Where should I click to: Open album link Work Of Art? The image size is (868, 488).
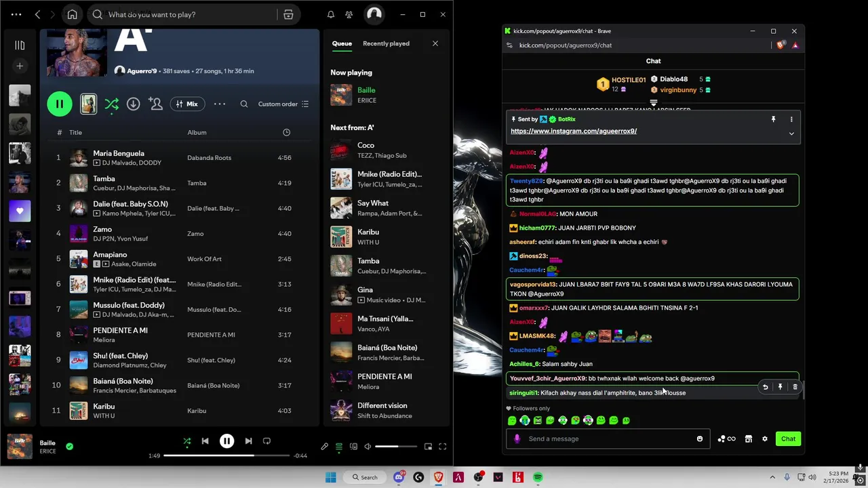click(x=204, y=259)
